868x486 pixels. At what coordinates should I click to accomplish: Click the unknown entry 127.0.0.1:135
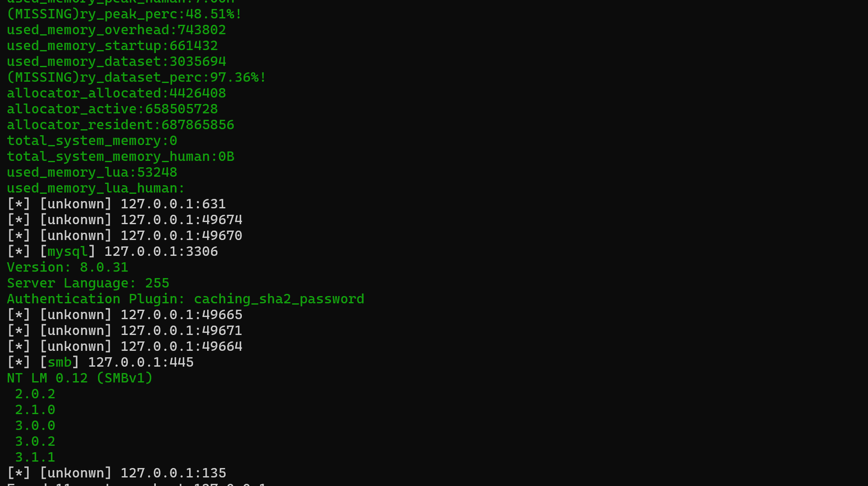click(x=117, y=473)
